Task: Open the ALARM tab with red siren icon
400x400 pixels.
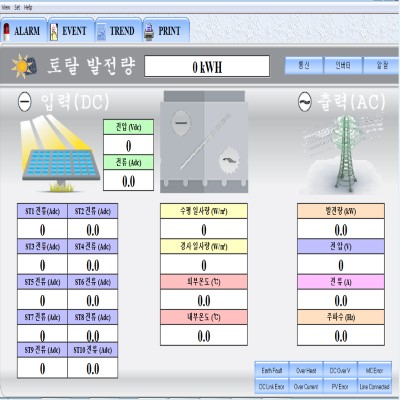Action: click(23, 31)
